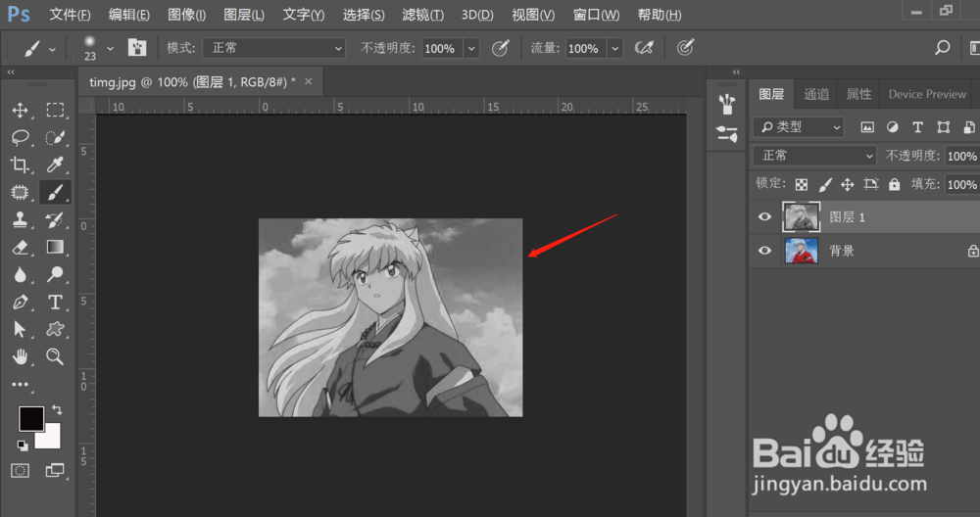Hide the 背景 layer
The height and width of the screenshot is (517, 980).
click(764, 251)
